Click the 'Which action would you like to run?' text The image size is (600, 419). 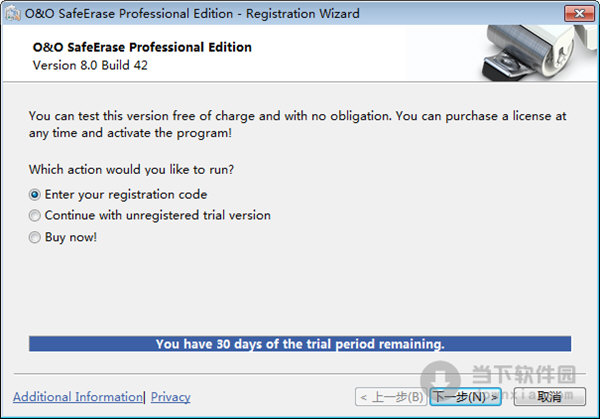coord(131,170)
